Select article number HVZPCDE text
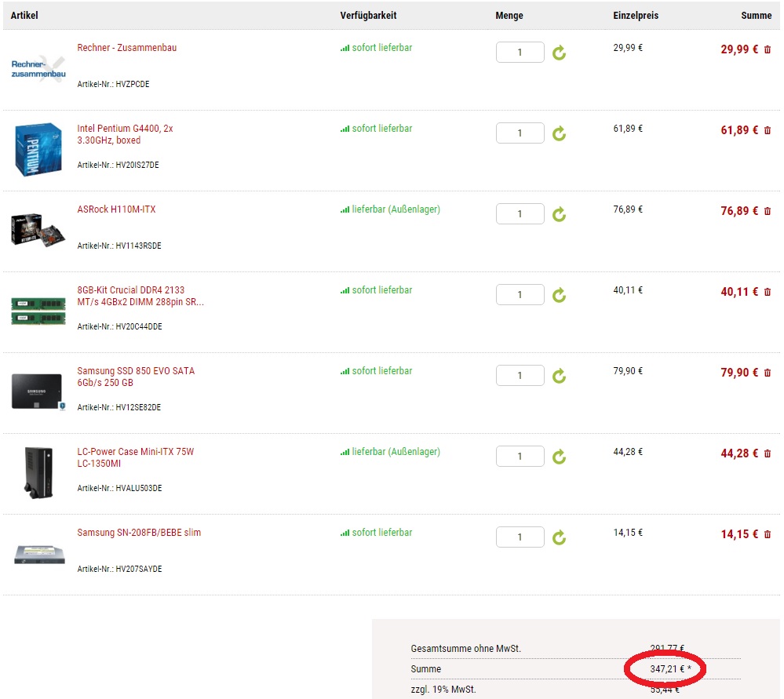 point(133,85)
